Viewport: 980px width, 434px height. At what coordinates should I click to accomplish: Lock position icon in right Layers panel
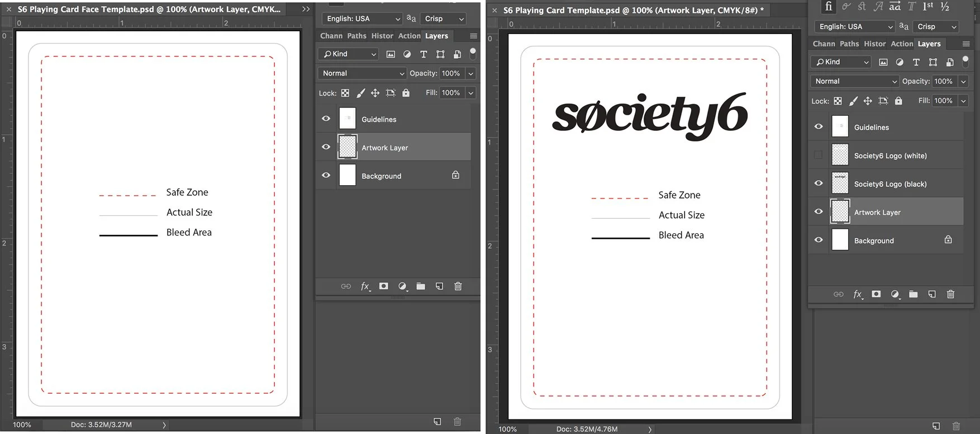point(868,101)
